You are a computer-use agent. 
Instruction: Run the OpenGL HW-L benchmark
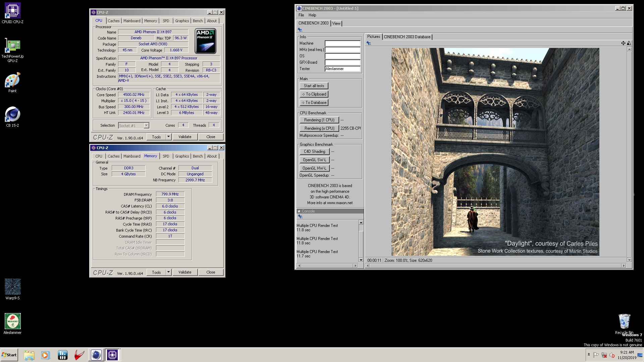coord(314,168)
